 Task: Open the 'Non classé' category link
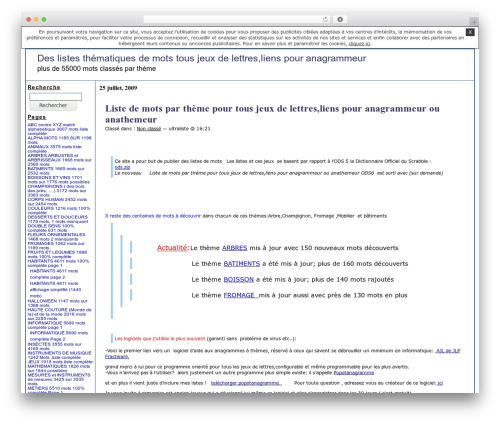click(149, 129)
